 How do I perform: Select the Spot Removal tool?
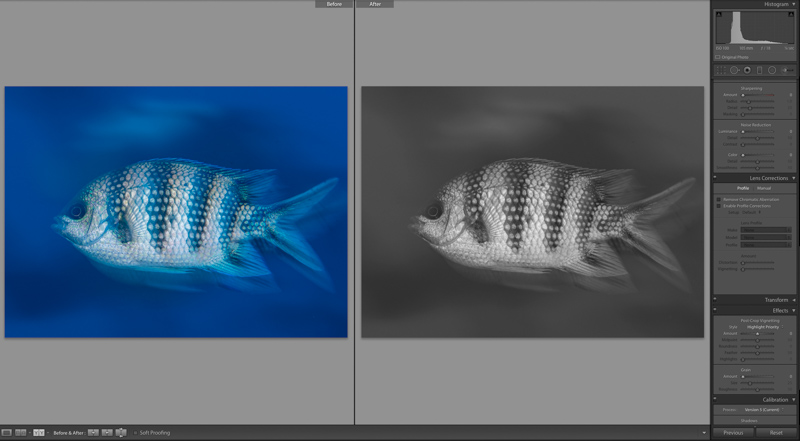[x=733, y=70]
